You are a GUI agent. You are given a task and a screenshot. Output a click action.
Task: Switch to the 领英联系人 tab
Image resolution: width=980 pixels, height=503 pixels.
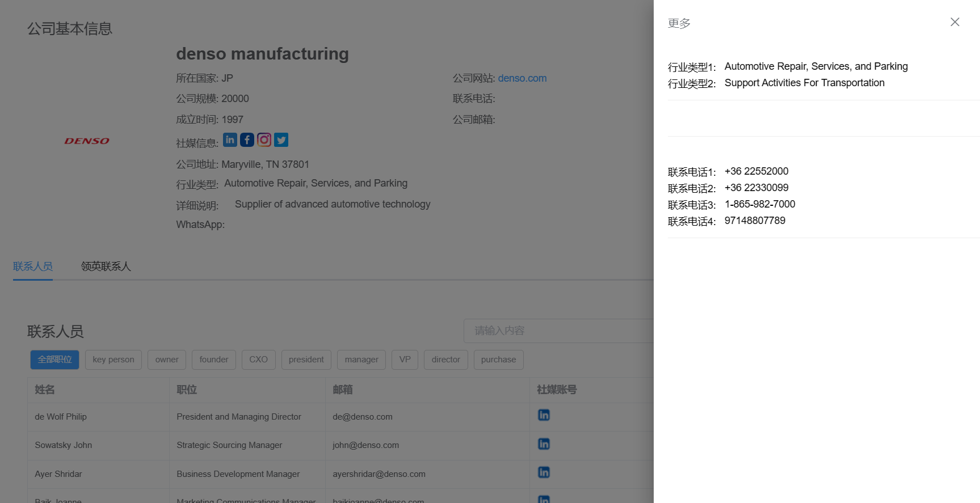(x=106, y=266)
